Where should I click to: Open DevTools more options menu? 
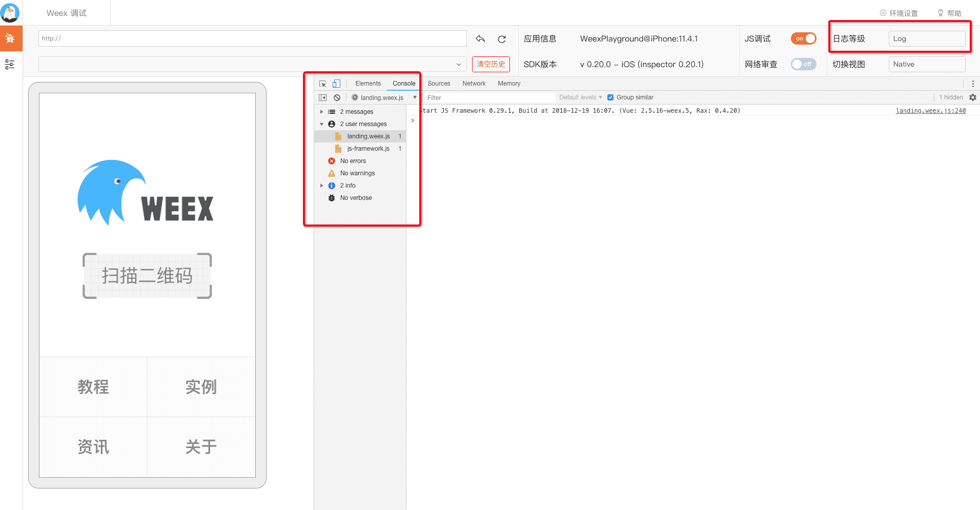[x=973, y=84]
